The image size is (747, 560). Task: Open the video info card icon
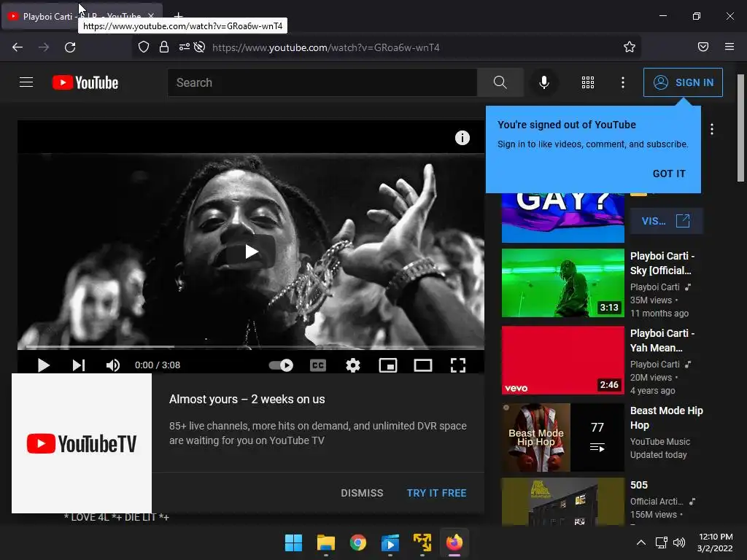click(x=462, y=138)
